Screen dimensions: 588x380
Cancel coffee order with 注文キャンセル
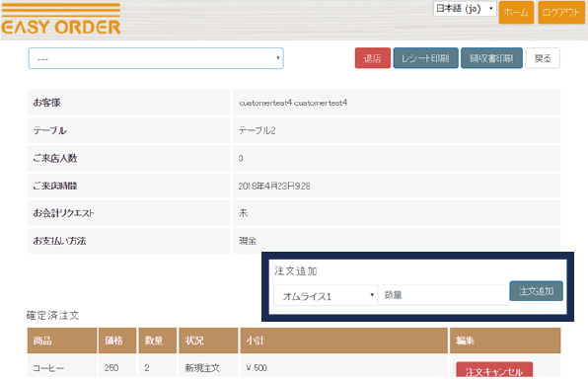(x=494, y=370)
